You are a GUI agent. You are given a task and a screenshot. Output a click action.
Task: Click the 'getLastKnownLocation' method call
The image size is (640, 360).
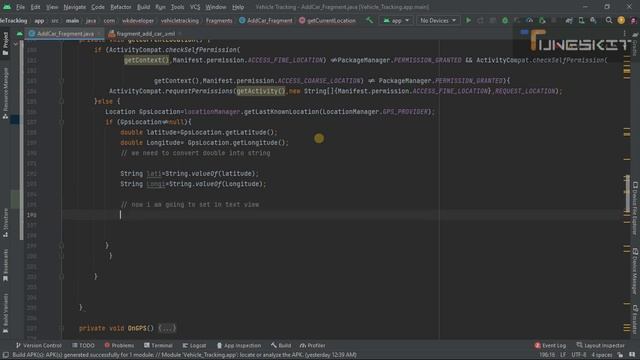[x=281, y=112]
